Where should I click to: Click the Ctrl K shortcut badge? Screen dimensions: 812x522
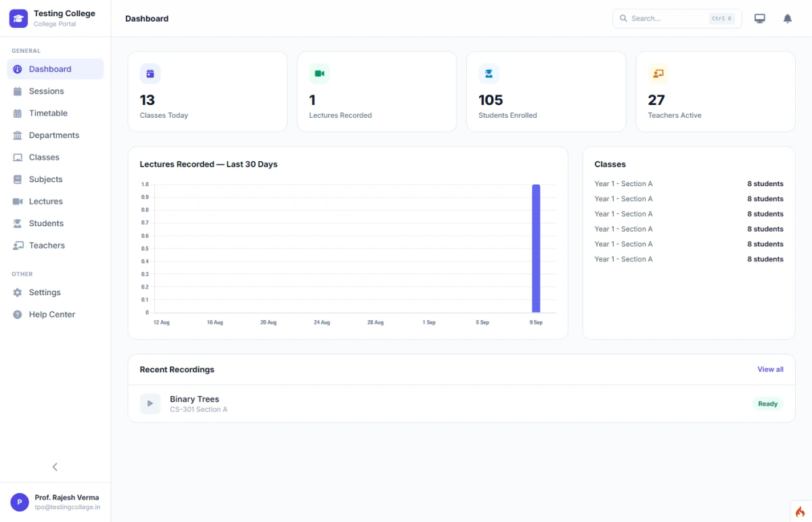pos(722,19)
